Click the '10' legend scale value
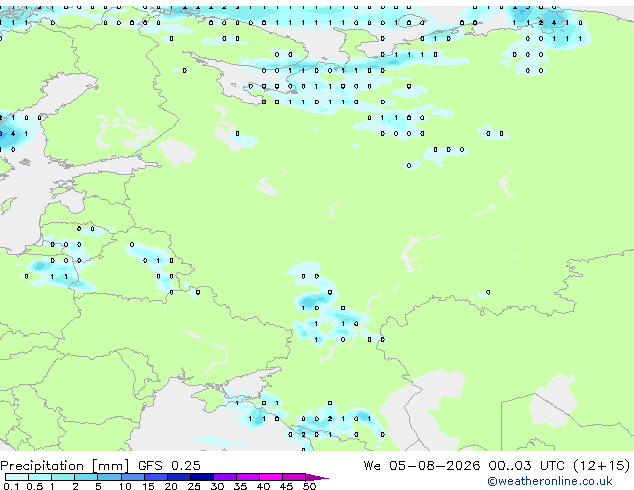The image size is (634, 490). coord(125,486)
